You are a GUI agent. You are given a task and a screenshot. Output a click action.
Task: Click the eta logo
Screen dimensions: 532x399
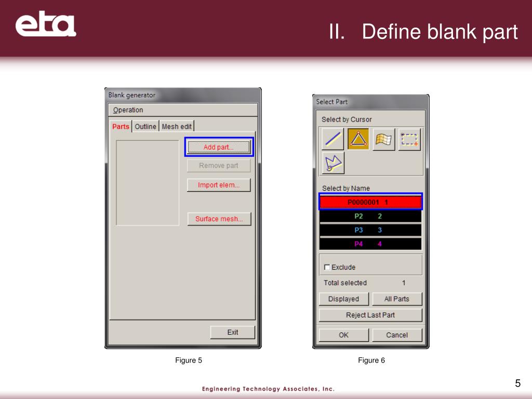pos(46,24)
